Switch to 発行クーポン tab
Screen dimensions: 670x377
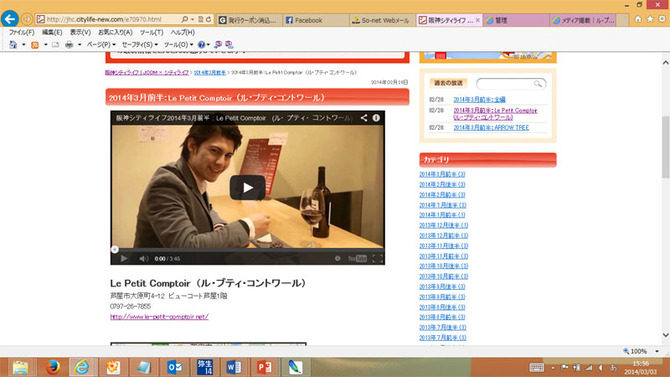click(x=249, y=20)
